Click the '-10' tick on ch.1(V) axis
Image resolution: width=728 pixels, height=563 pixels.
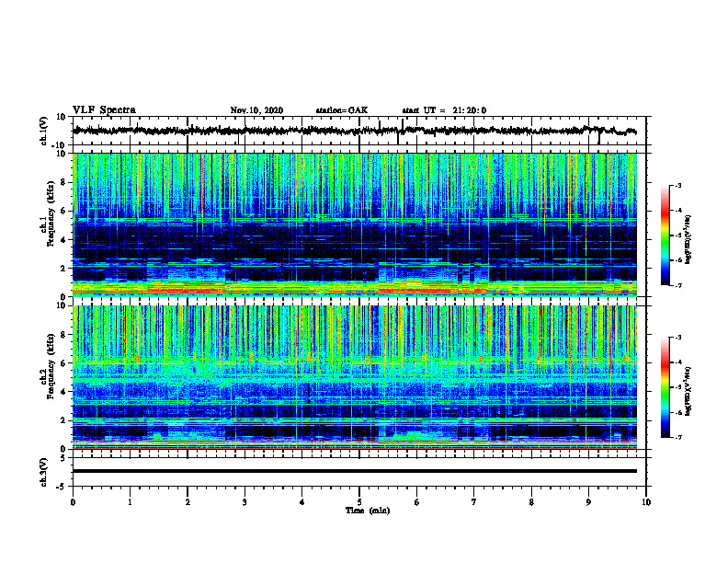[x=60, y=145]
